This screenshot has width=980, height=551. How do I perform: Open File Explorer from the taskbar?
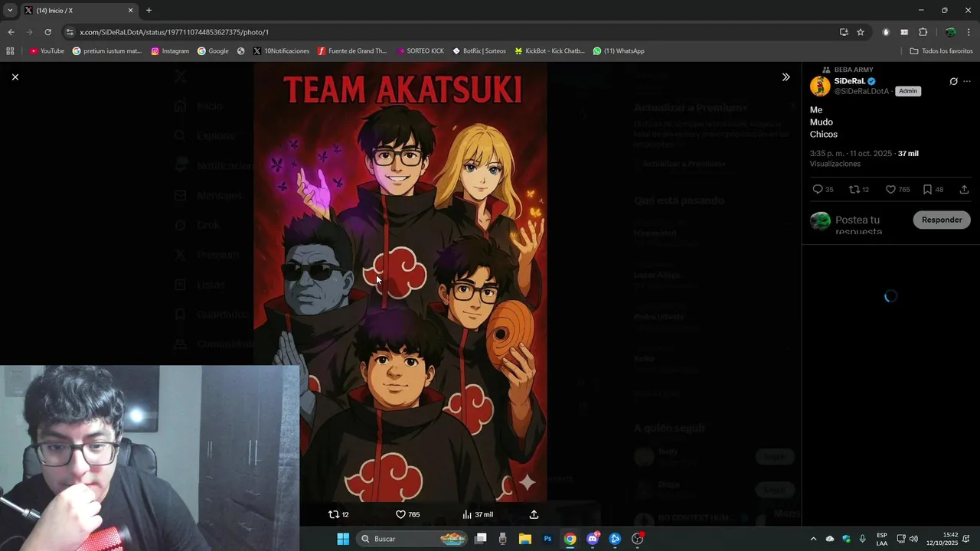pyautogui.click(x=525, y=539)
